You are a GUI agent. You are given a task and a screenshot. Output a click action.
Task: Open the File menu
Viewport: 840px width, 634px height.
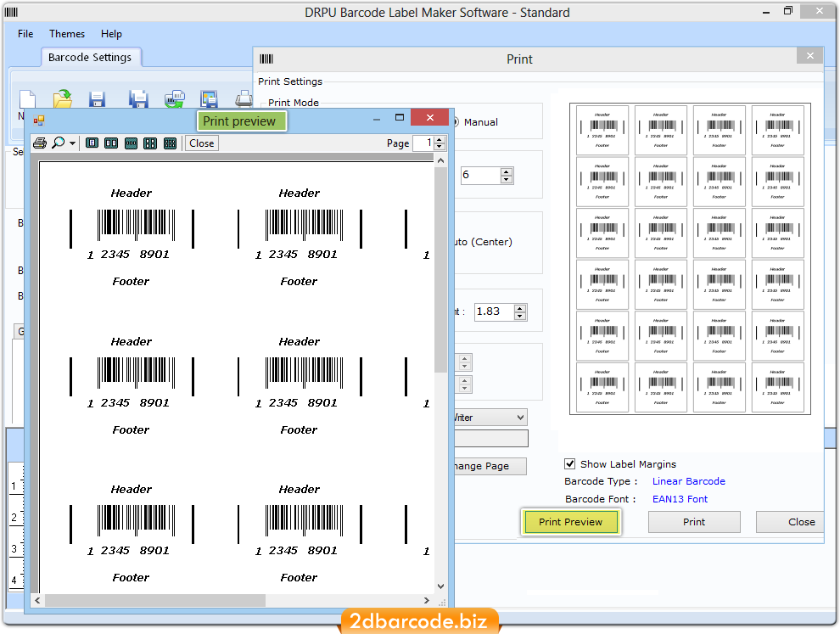click(25, 34)
